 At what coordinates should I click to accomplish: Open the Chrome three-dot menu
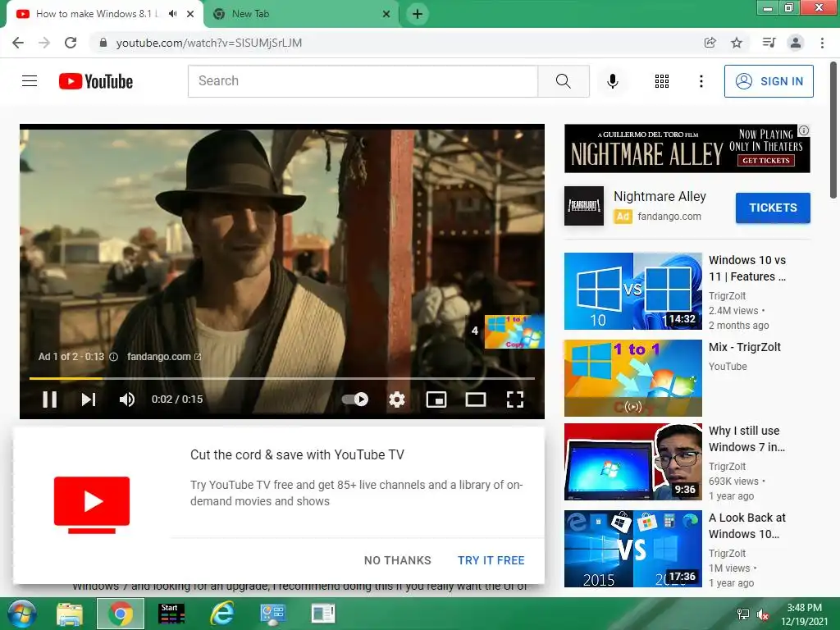click(x=822, y=43)
